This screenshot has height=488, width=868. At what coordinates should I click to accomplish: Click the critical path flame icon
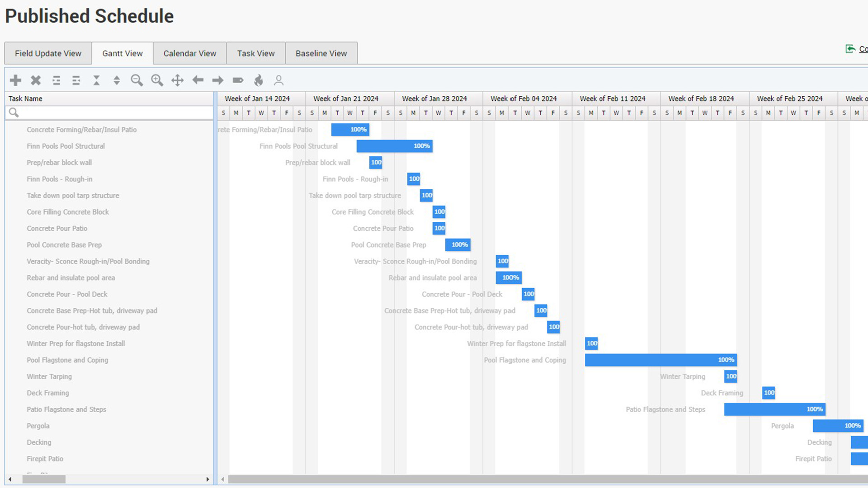(259, 80)
